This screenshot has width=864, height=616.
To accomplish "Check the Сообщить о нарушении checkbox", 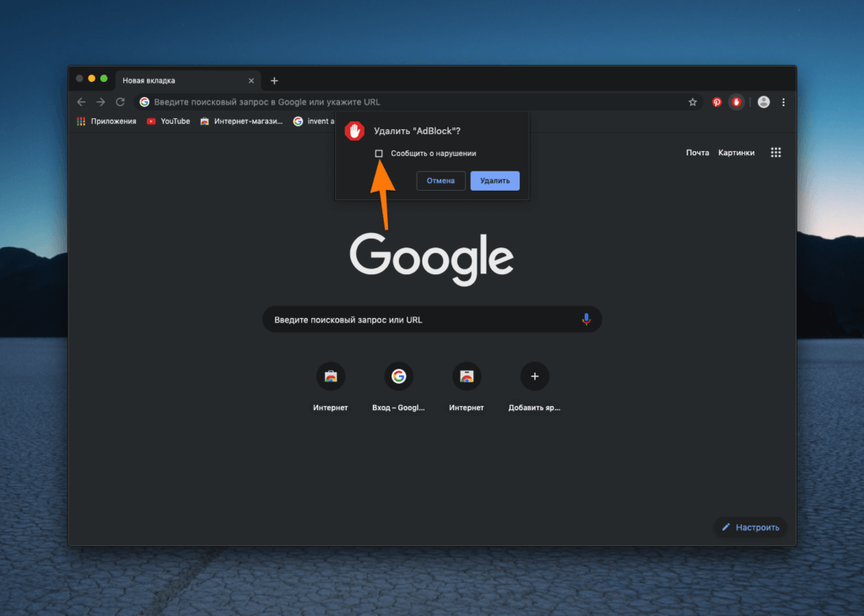I will (x=379, y=154).
